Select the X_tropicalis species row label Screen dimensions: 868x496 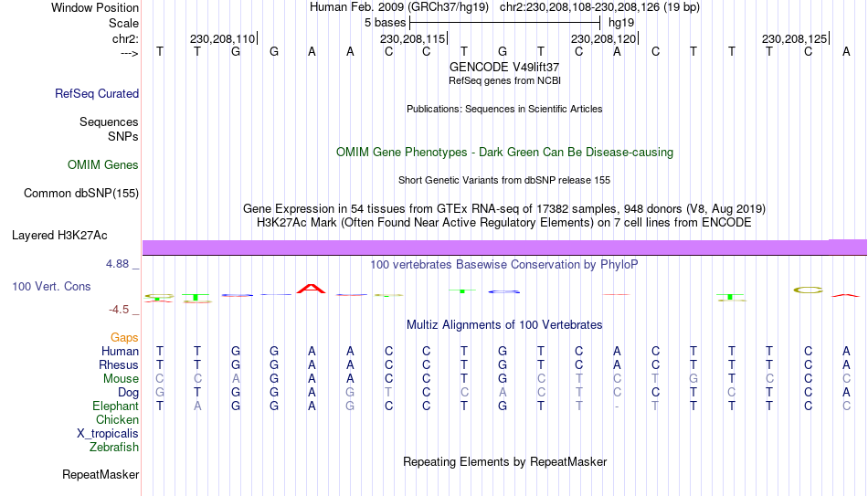[x=108, y=434]
